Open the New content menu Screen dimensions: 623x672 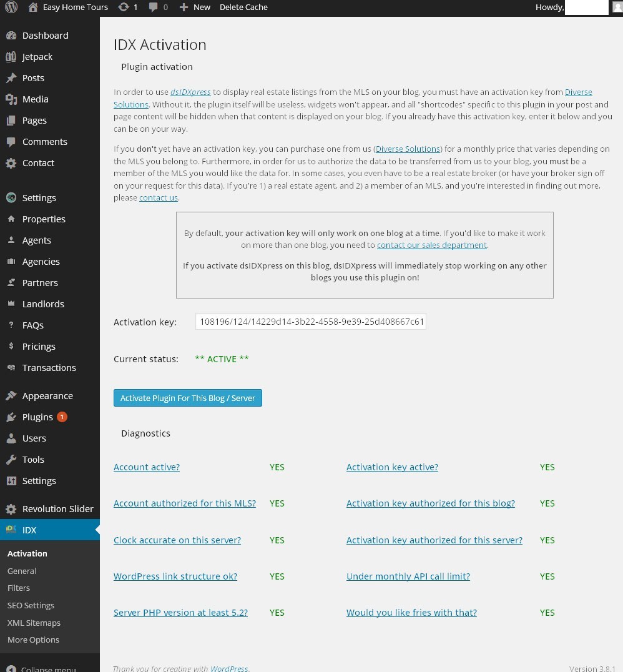coord(202,7)
